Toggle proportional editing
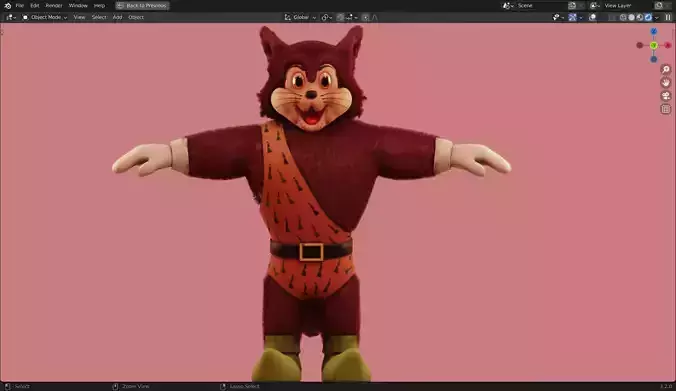This screenshot has height=391, width=676. click(x=366, y=17)
